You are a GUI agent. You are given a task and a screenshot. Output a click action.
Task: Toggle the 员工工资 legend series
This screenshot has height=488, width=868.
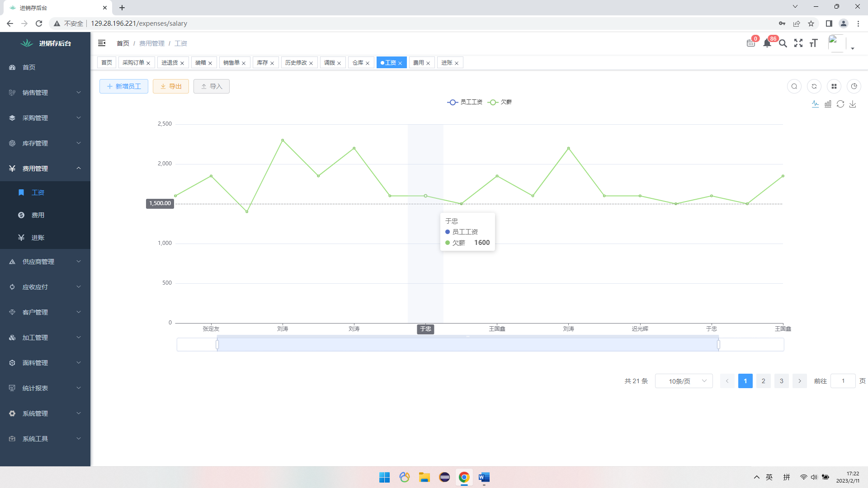(465, 102)
